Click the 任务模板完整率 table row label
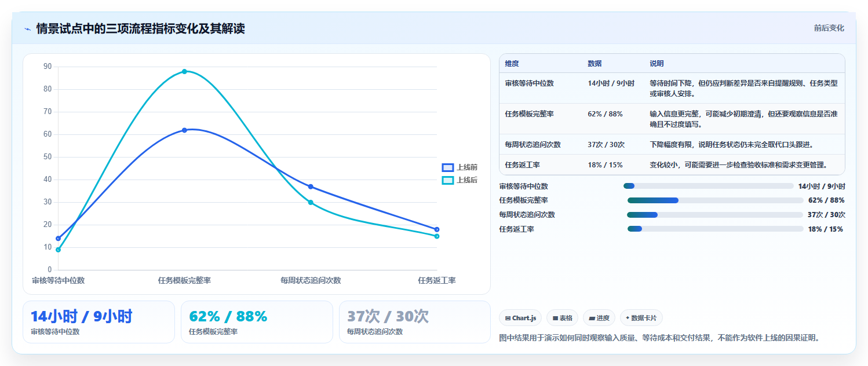This screenshot has height=366, width=868. [x=530, y=114]
